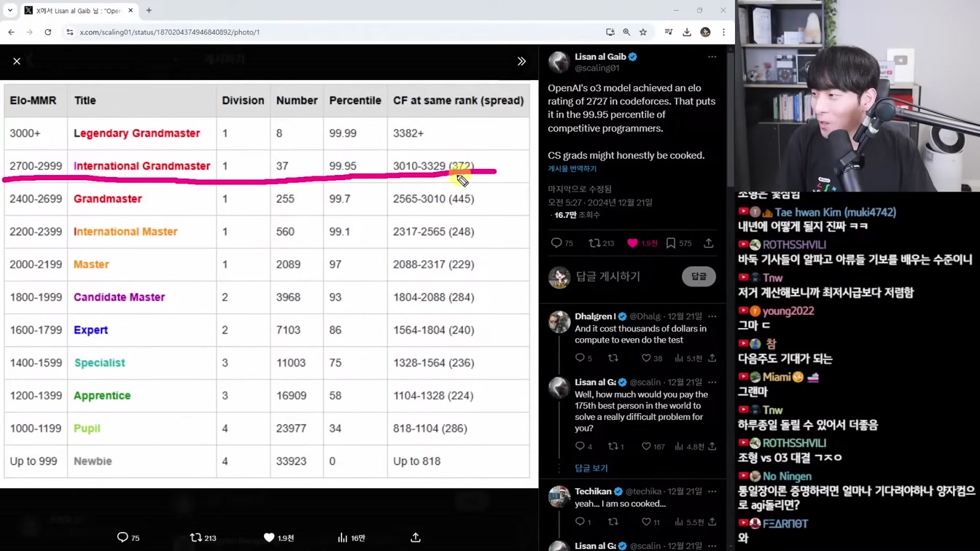This screenshot has height=551, width=980.
Task: Share the 175th best person comment
Action: click(712, 446)
